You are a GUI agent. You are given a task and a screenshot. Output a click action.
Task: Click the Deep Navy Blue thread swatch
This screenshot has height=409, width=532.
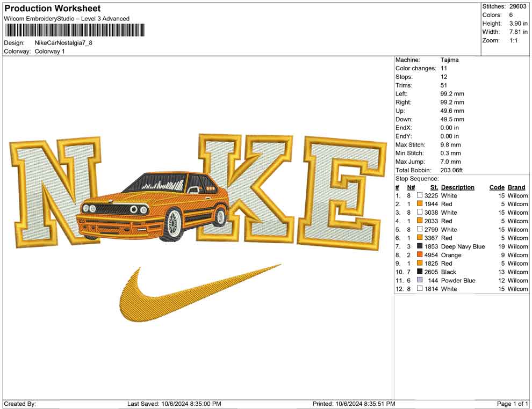click(x=420, y=246)
